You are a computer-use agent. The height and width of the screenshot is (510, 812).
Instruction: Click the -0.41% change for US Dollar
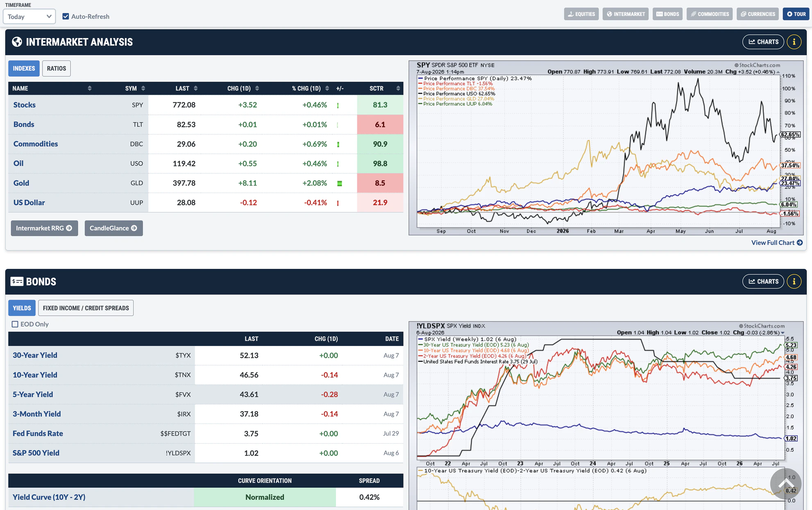(315, 203)
